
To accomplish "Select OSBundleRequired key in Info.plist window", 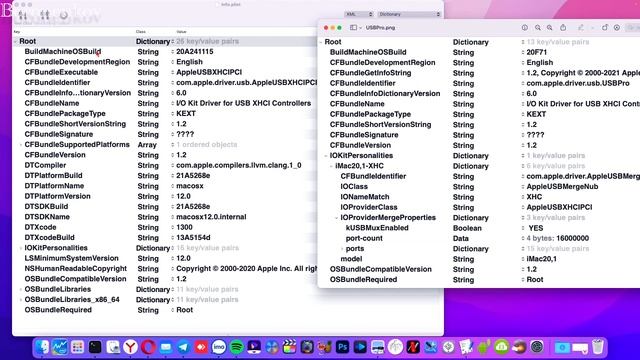I will [x=58, y=310].
